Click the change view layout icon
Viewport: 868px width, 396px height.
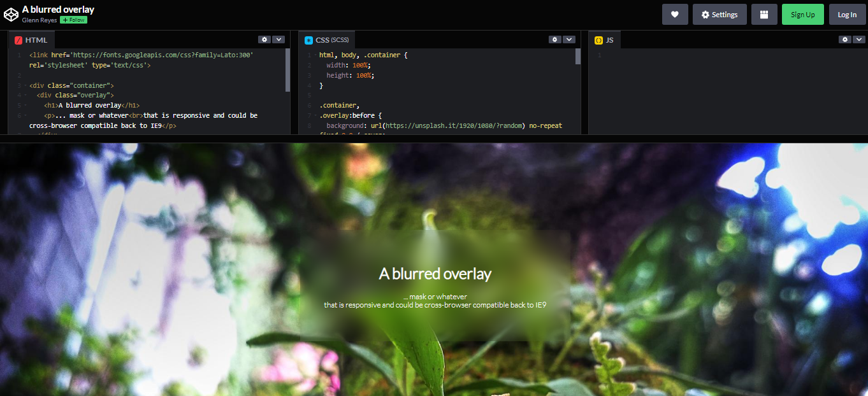click(x=764, y=14)
